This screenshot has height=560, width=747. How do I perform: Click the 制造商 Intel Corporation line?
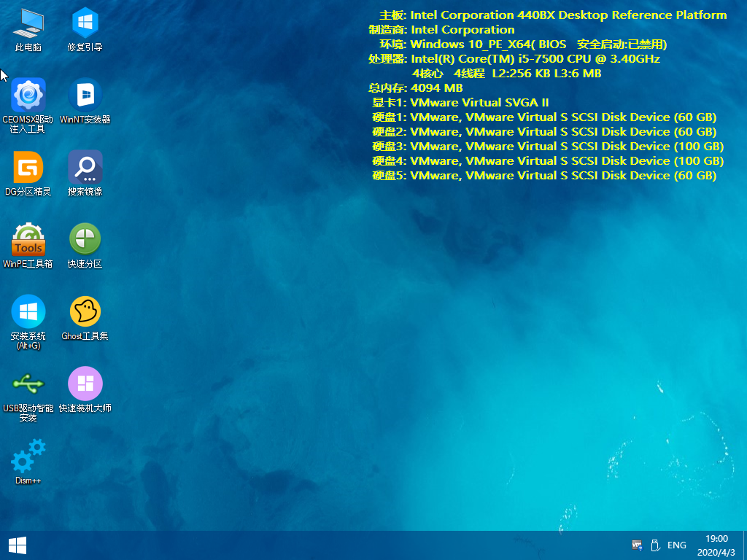click(x=441, y=30)
